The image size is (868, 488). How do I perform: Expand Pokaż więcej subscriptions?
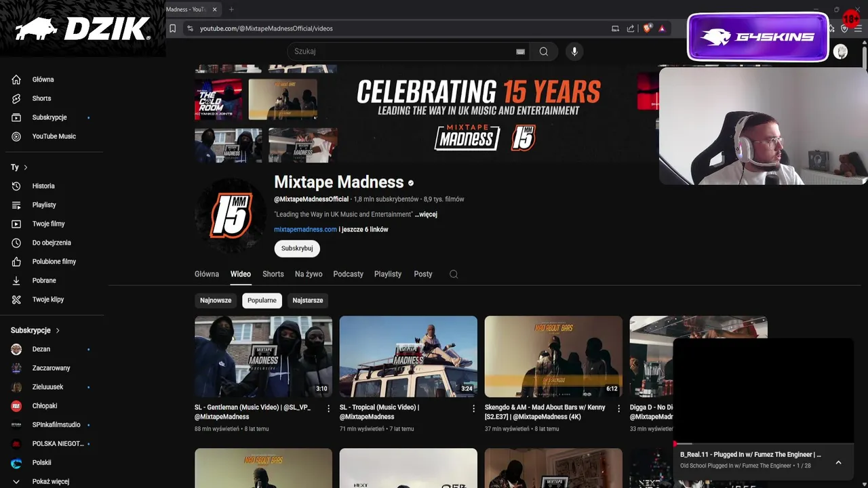point(52,481)
